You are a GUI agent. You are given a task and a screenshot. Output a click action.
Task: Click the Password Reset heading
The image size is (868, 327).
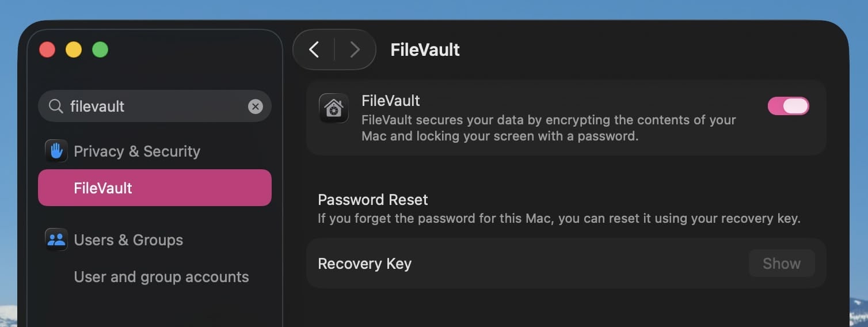click(372, 200)
